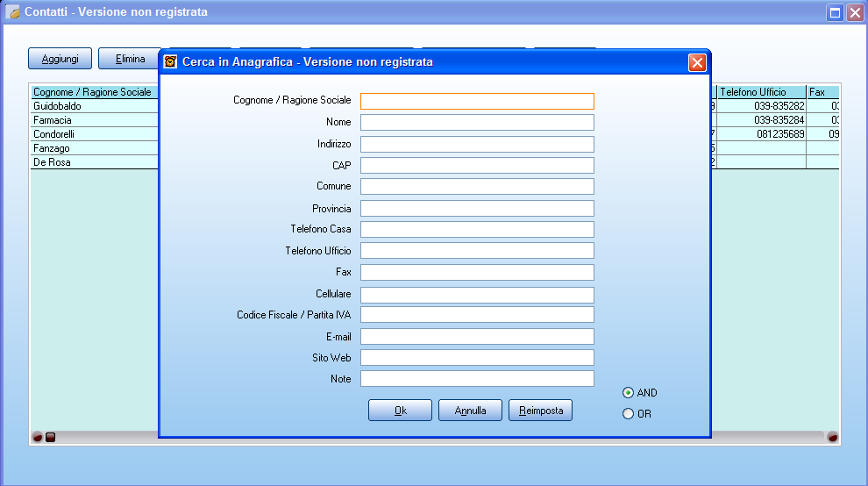Click the Cognome / Ragione Sociale column header
The width and height of the screenshot is (868, 486).
(x=94, y=92)
